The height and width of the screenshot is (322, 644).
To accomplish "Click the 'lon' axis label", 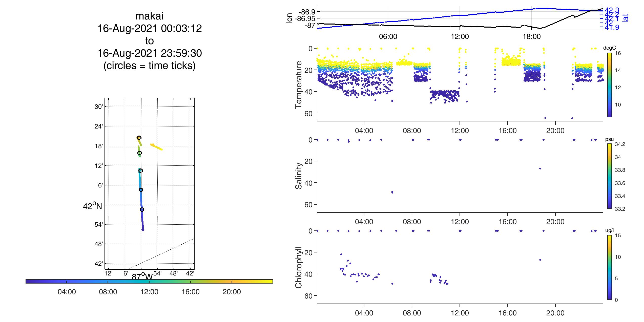I will pyautogui.click(x=289, y=18).
